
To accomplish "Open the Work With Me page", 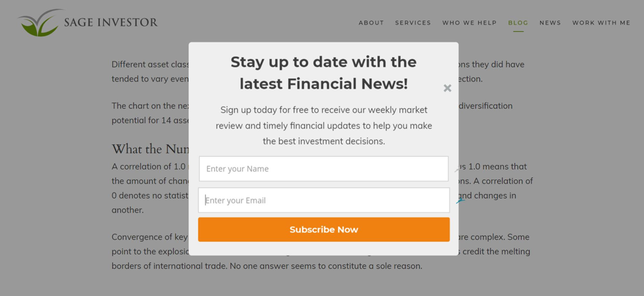I will [x=601, y=23].
